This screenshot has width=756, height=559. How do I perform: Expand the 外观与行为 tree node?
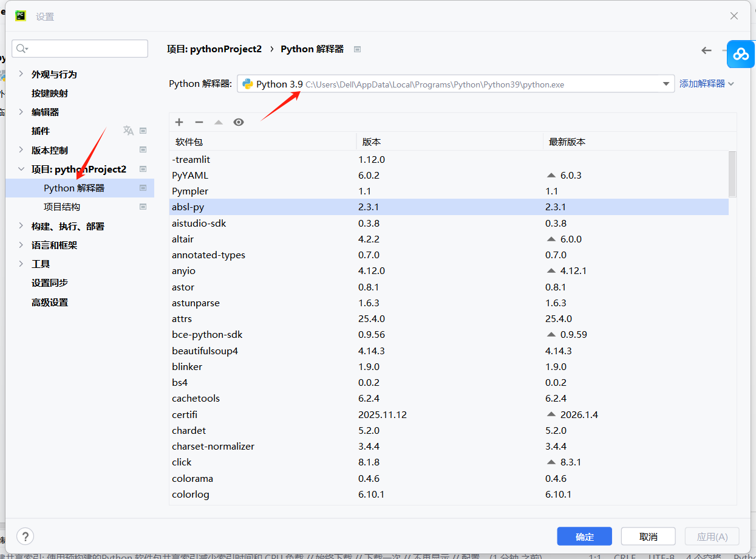[21, 74]
